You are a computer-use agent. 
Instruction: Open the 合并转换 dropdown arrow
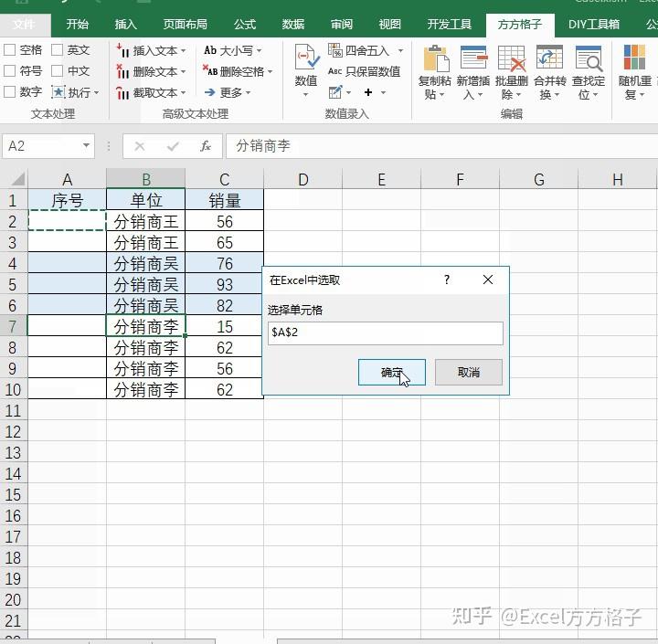557,95
